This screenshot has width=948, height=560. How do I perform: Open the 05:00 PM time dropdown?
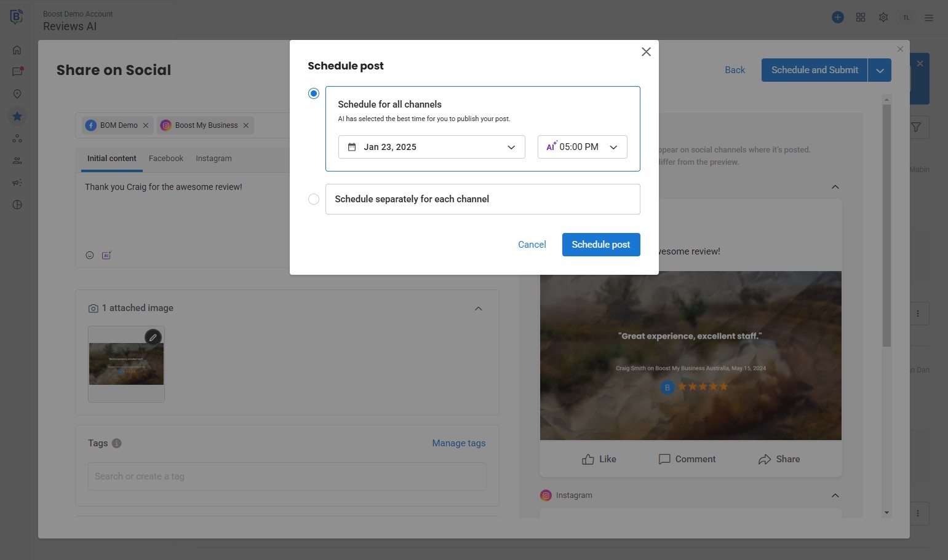pos(582,147)
